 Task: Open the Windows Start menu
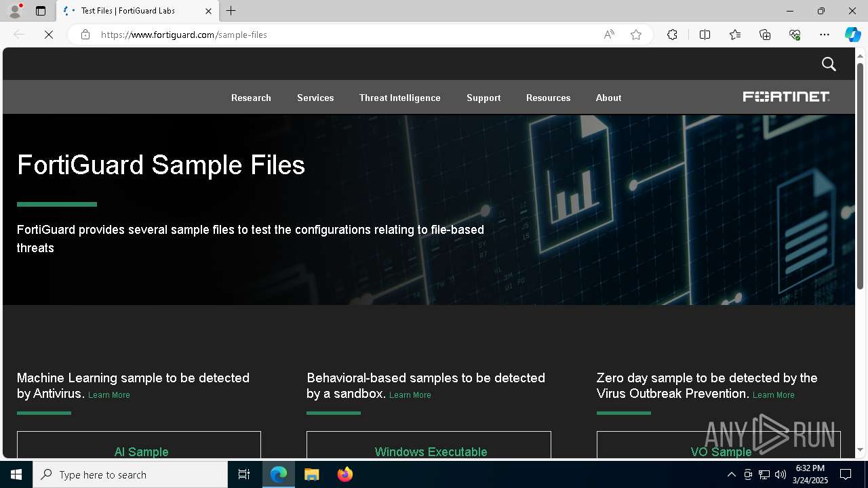tap(16, 474)
